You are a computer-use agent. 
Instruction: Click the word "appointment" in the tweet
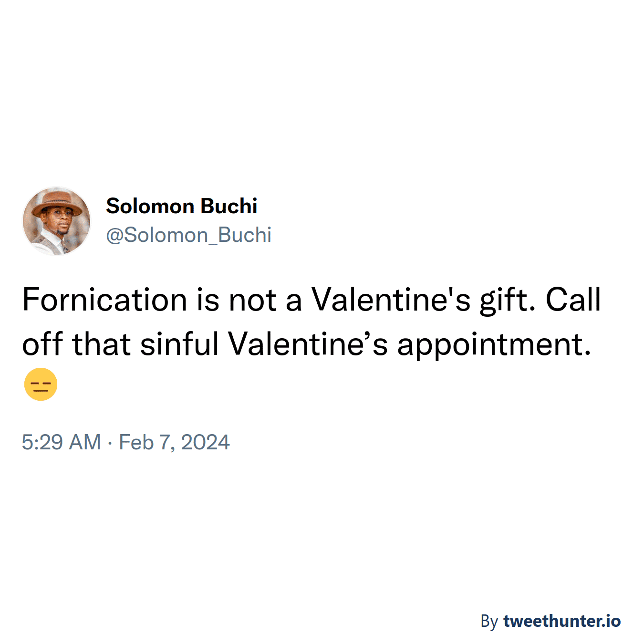click(494, 345)
